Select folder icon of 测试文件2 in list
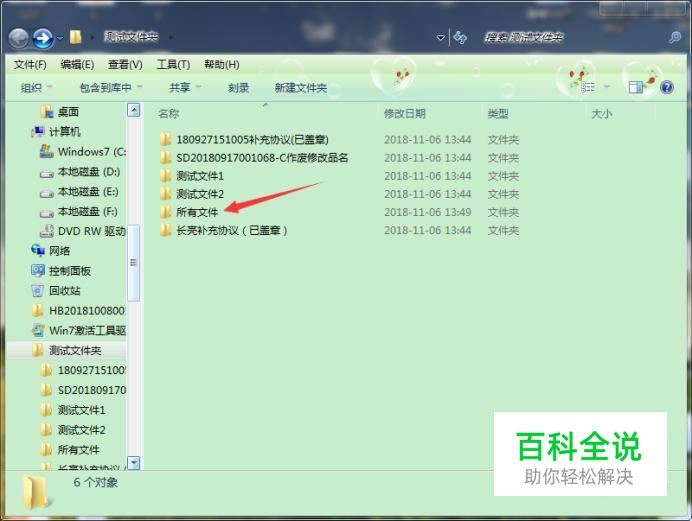 [x=165, y=194]
